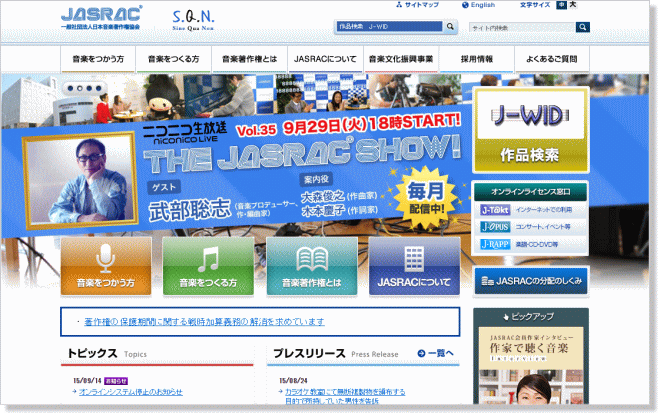
Task: Click site search magnifier button
Action: tap(582, 27)
